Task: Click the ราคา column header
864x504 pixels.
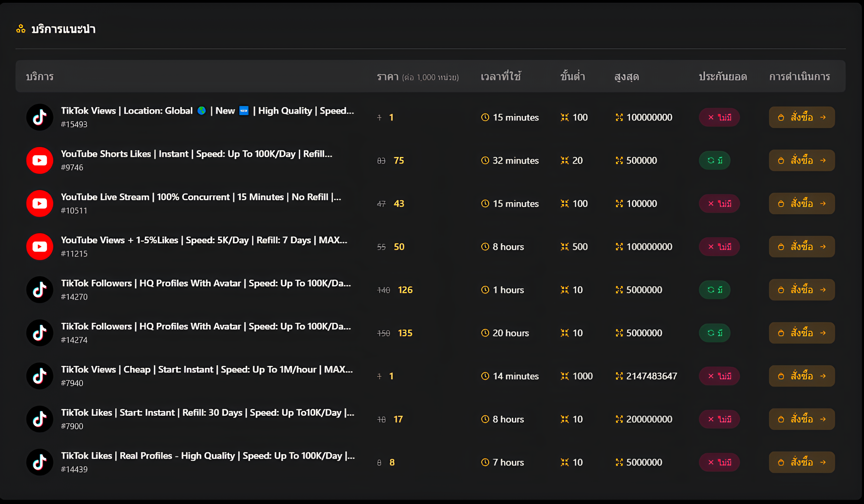Action: 418,77
